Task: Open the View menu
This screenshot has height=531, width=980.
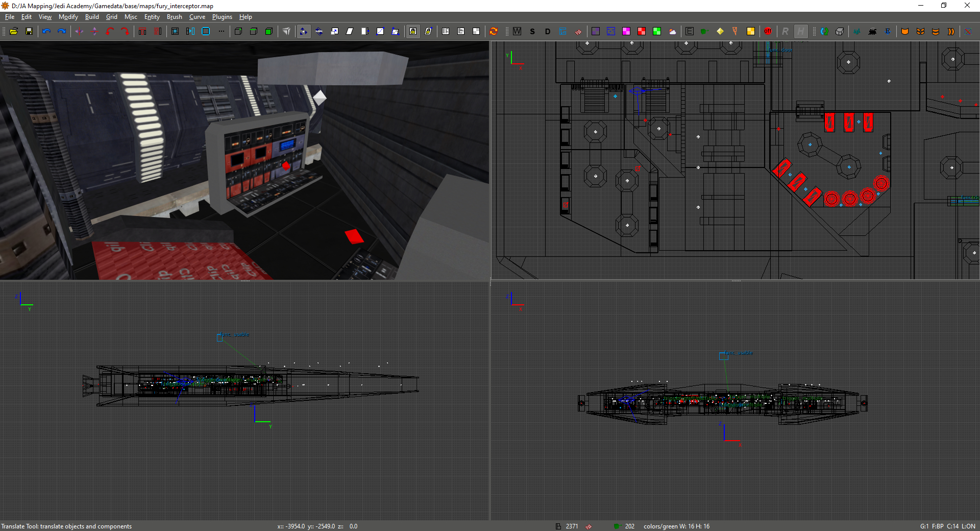Action: click(x=45, y=17)
